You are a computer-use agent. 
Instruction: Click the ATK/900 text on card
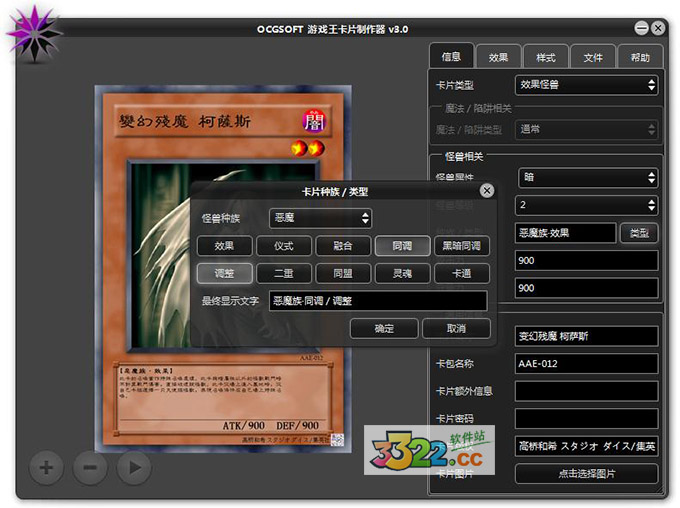pos(244,426)
